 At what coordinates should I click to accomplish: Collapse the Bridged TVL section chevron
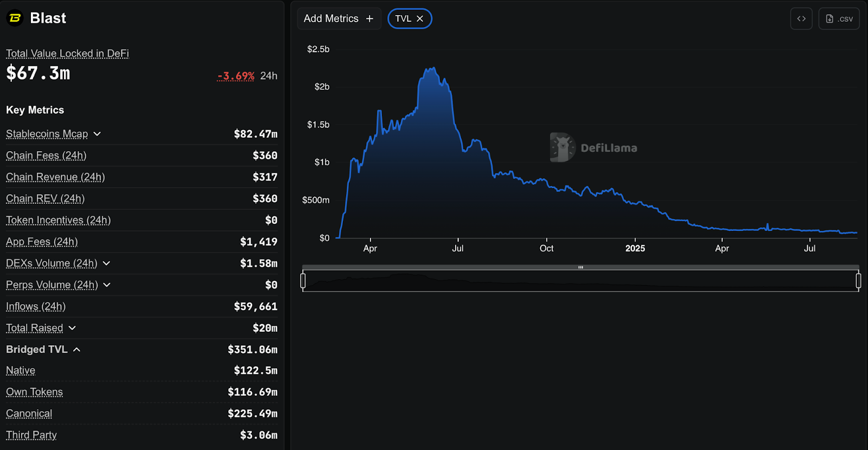tap(76, 350)
